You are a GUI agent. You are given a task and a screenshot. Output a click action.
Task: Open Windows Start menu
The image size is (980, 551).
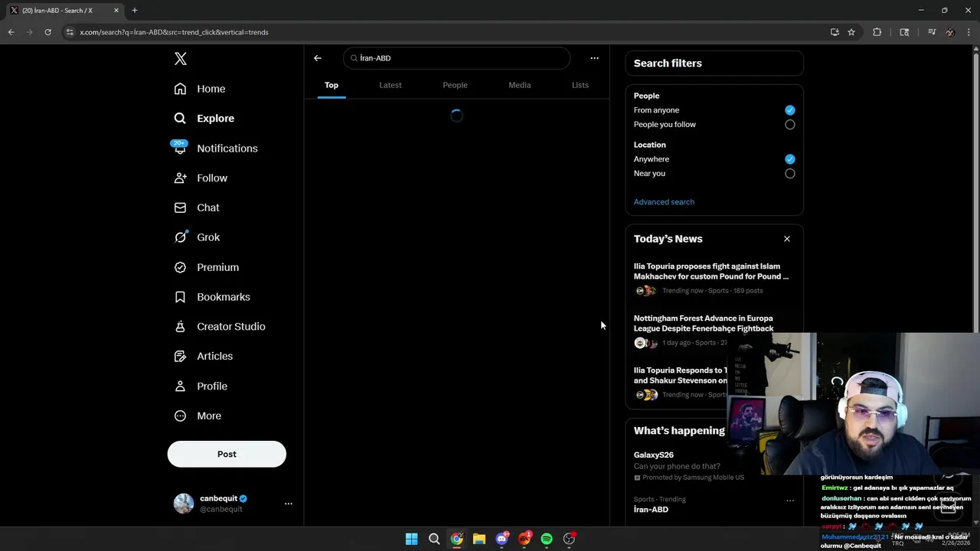pyautogui.click(x=411, y=539)
